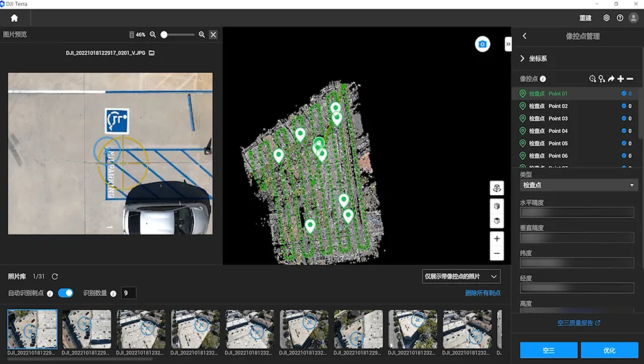The image size is (644, 364).
Task: Click the 重建 menu item in top bar
Action: [x=585, y=18]
